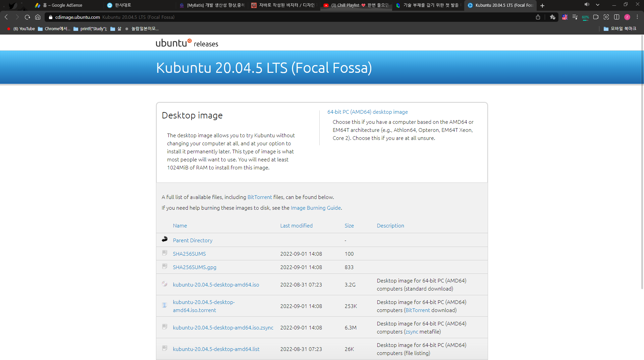Click the file icon beside amd64.list
Viewport: 644px width, 360px height.
pyautogui.click(x=165, y=348)
